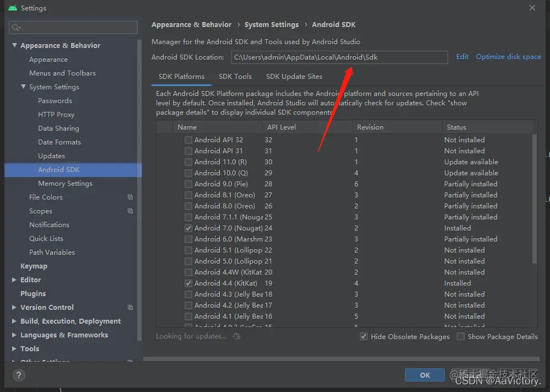Expand the Version Control section
The width and height of the screenshot is (550, 392).
14,308
